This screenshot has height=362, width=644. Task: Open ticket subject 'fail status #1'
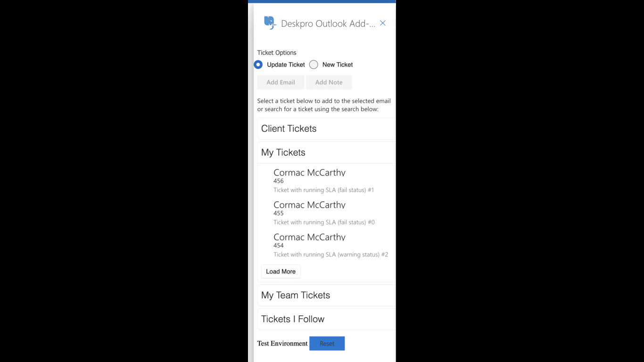[x=323, y=190]
